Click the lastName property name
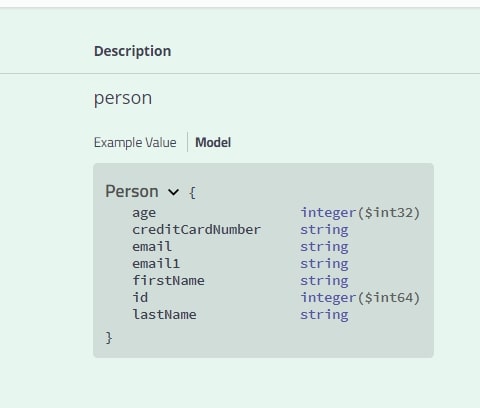The width and height of the screenshot is (480, 408). (x=164, y=315)
